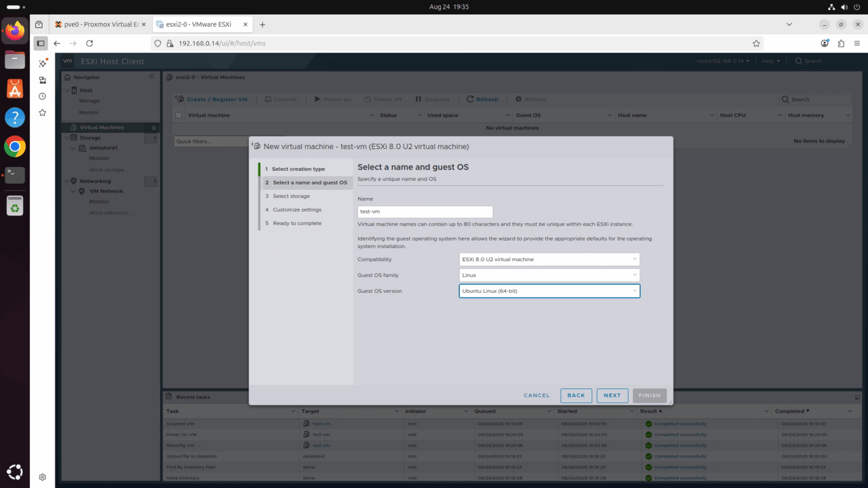Select datastore1 in the Navigator tree

click(x=103, y=148)
